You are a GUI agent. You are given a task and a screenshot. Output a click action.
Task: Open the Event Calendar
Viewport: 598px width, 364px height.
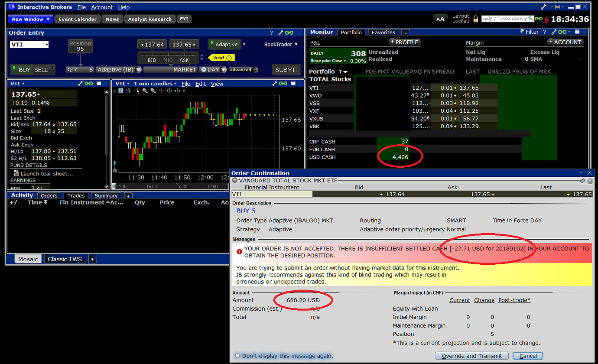coord(78,19)
